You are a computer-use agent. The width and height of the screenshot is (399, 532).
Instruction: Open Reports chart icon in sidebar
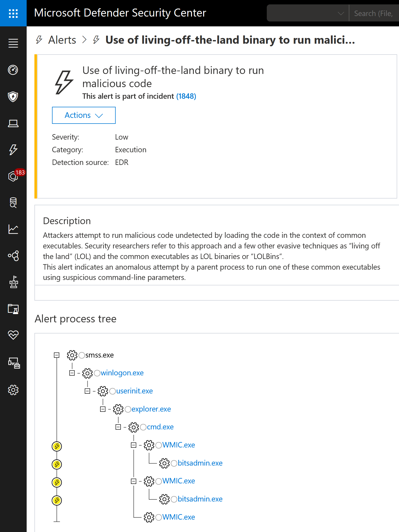pos(13,229)
